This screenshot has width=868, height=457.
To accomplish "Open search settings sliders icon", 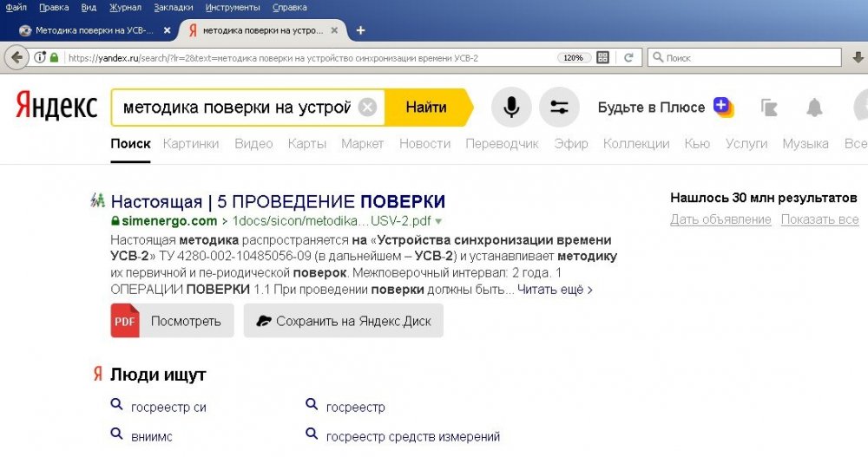I will pos(559,107).
